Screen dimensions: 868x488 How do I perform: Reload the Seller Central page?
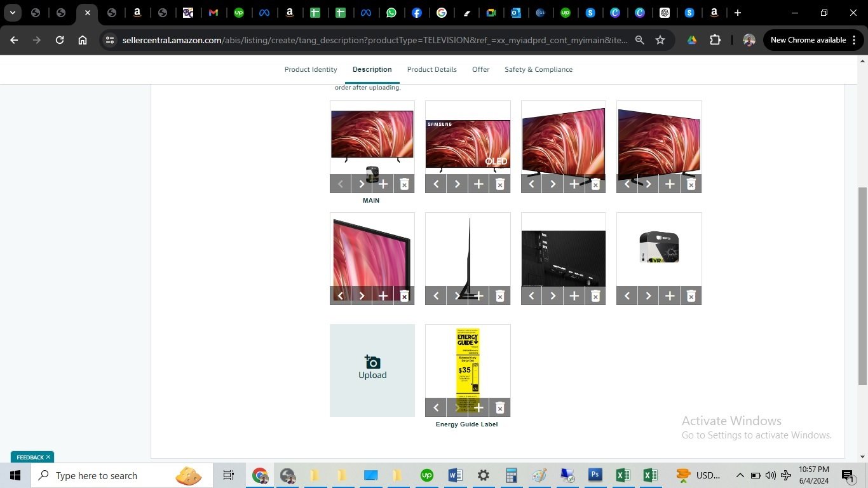(x=60, y=40)
